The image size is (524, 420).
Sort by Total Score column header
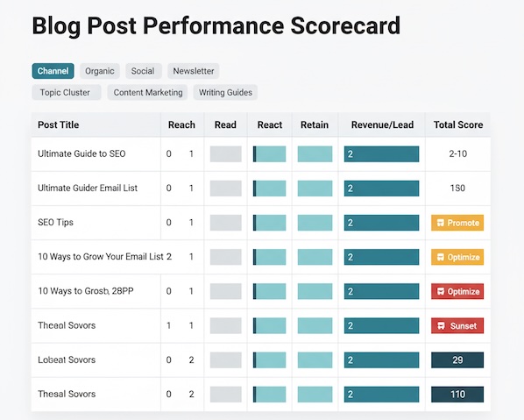[x=458, y=125]
